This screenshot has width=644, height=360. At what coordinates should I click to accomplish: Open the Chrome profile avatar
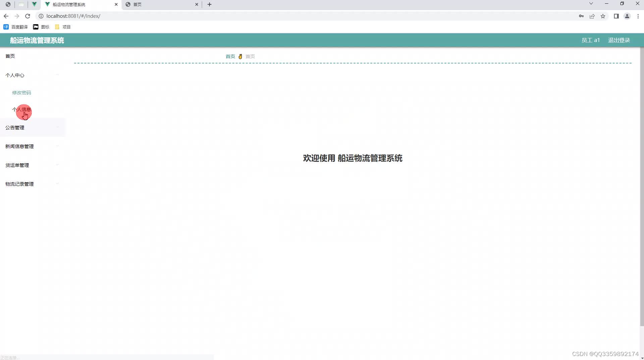627,16
